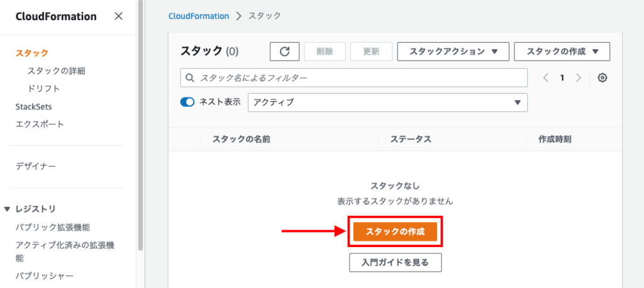The width and height of the screenshot is (644, 288).
Task: Select スタック in the sidebar
Action: tap(32, 53)
